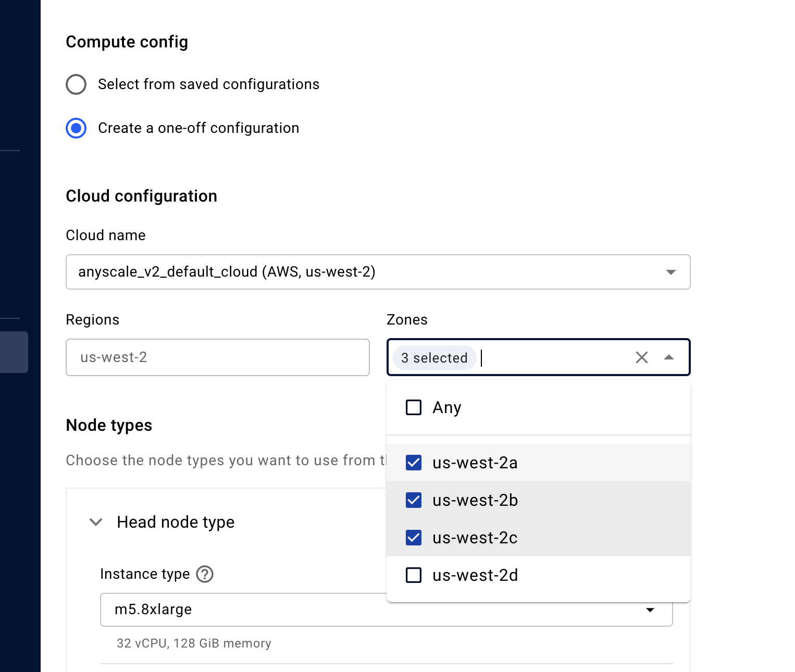This screenshot has height=672, width=795.
Task: Click the 'Head node type' heading
Action: pos(176,522)
